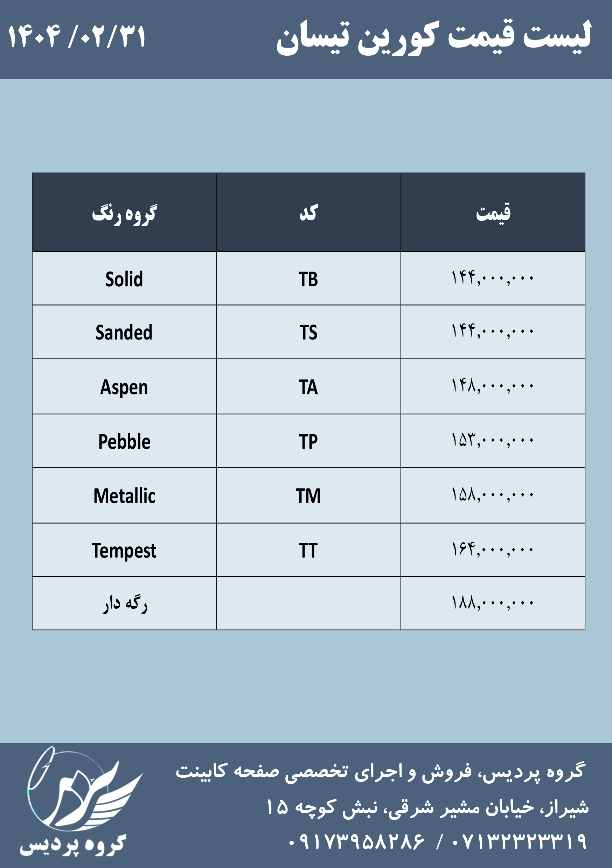Screen dimensions: 612x868
Task: Click the Aspen row price ۱۴۸,۰۰۰,۰۰۰
Action: pyautogui.click(x=493, y=386)
